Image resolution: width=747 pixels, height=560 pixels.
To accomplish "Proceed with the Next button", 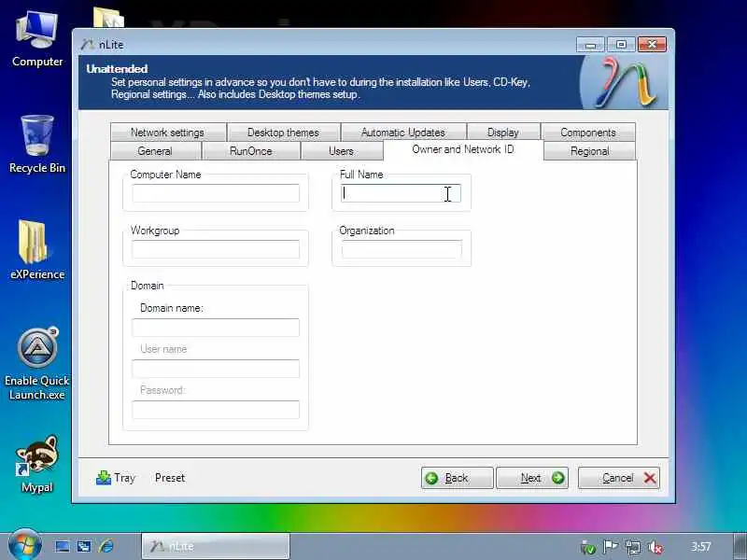I will pos(532,478).
